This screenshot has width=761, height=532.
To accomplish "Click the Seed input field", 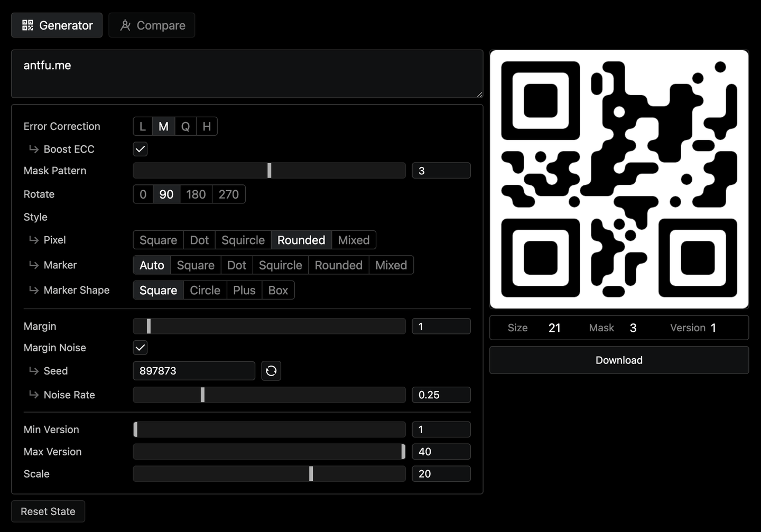I will pyautogui.click(x=193, y=371).
